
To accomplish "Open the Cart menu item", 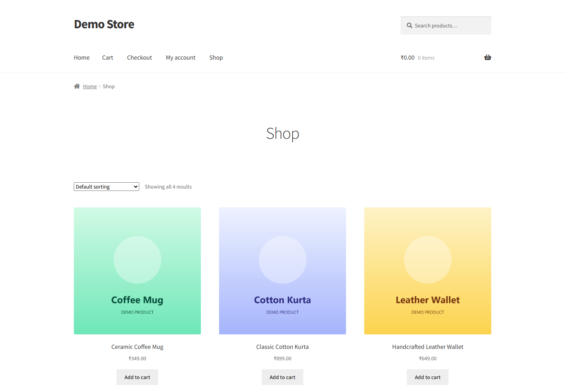I will [108, 58].
